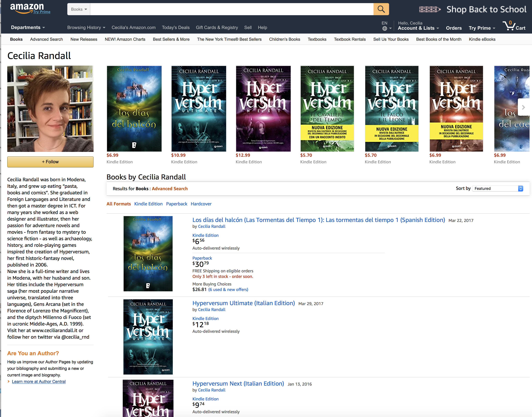The width and height of the screenshot is (532, 417).
Task: Open the shopping cart icon
Action: point(514,26)
